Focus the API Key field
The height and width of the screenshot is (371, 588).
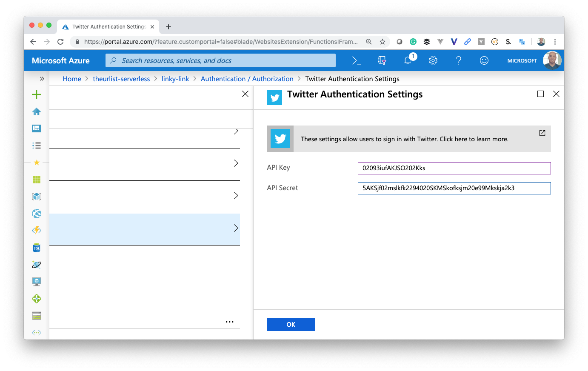[x=454, y=168]
